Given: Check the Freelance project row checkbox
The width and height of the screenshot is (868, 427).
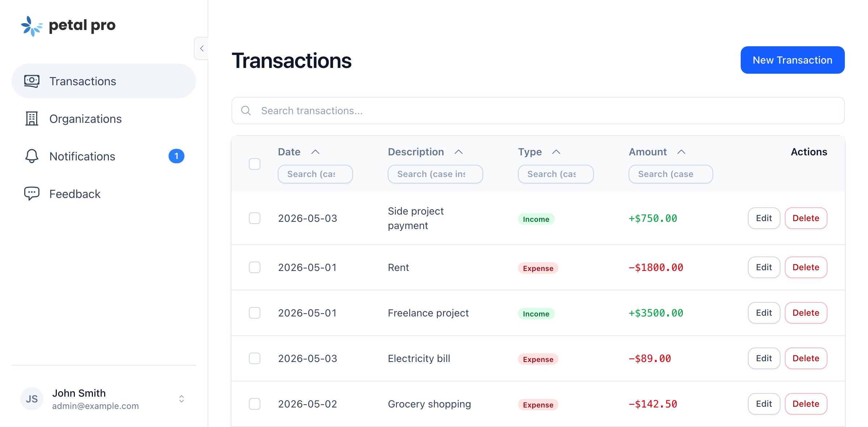Looking at the screenshot, I should click(x=255, y=313).
